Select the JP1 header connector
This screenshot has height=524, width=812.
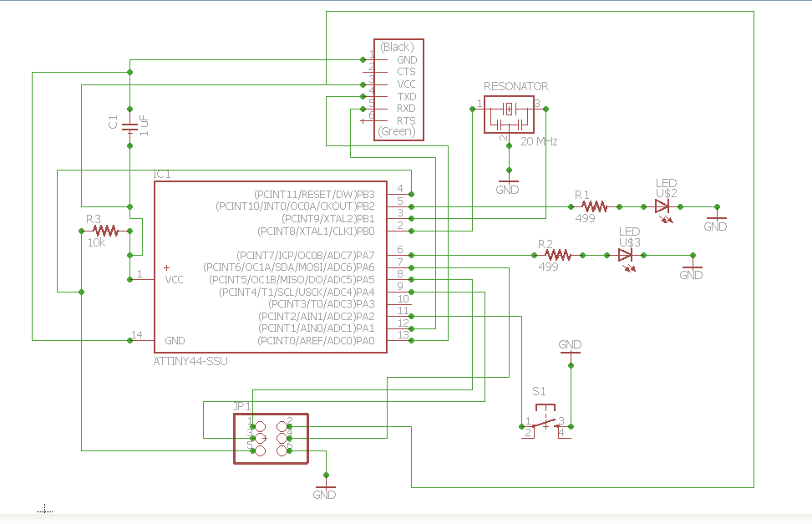click(271, 439)
